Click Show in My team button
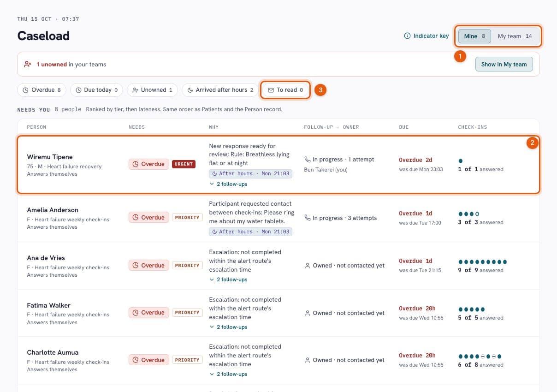 [504, 64]
